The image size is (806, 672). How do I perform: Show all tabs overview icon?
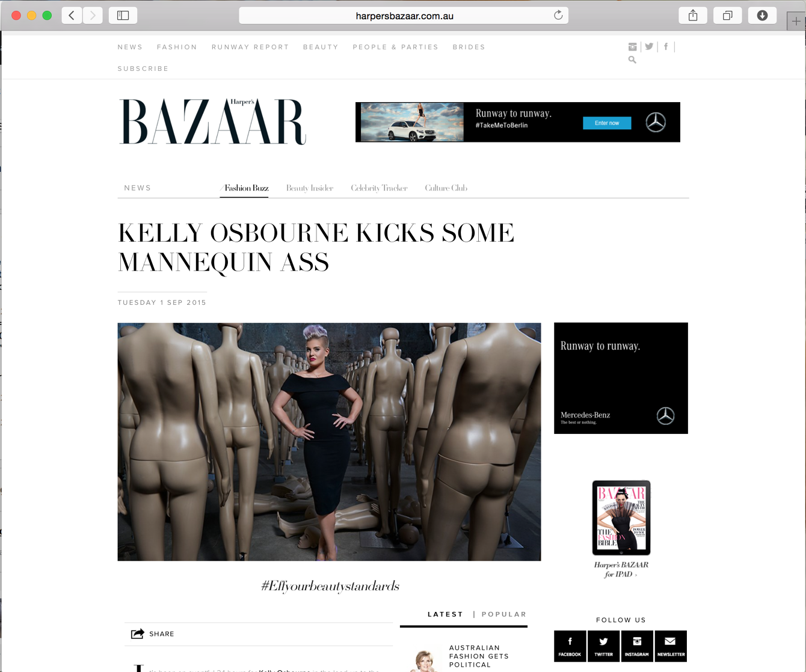(727, 16)
